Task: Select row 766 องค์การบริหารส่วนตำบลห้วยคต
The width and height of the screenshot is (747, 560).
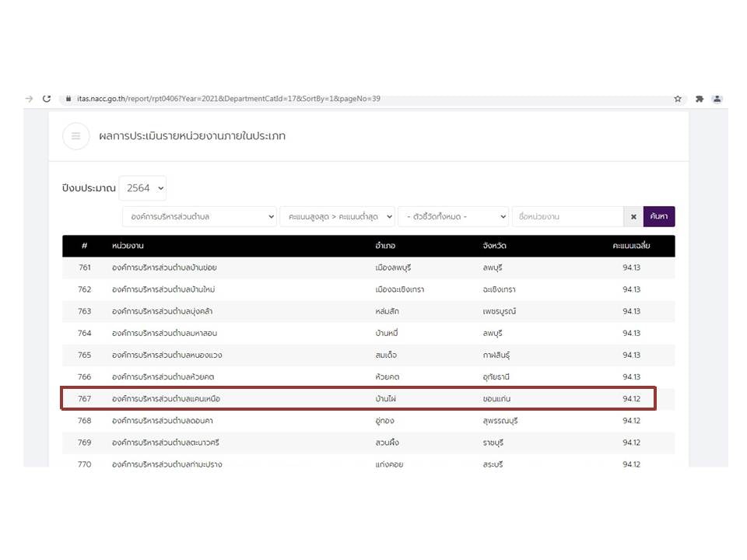Action: click(x=368, y=377)
